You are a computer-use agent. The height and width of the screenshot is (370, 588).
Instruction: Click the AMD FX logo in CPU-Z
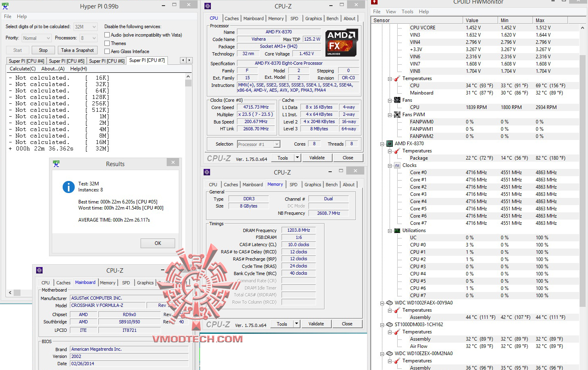341,43
